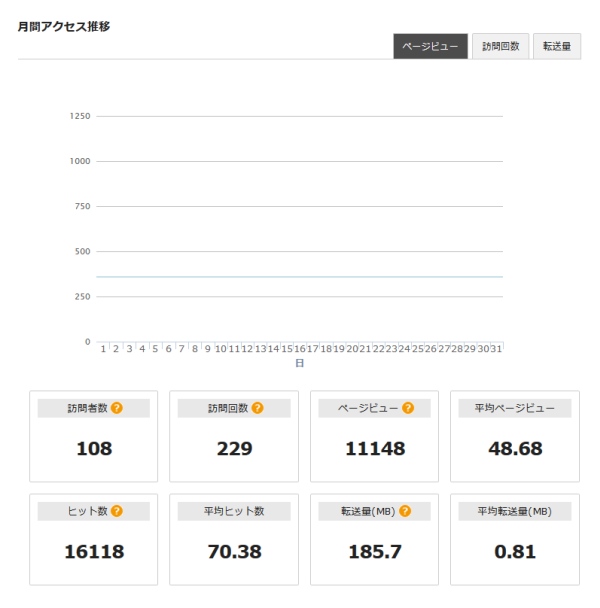
Task: Click the 月間アクセス推移 heading
Action: pyautogui.click(x=64, y=26)
